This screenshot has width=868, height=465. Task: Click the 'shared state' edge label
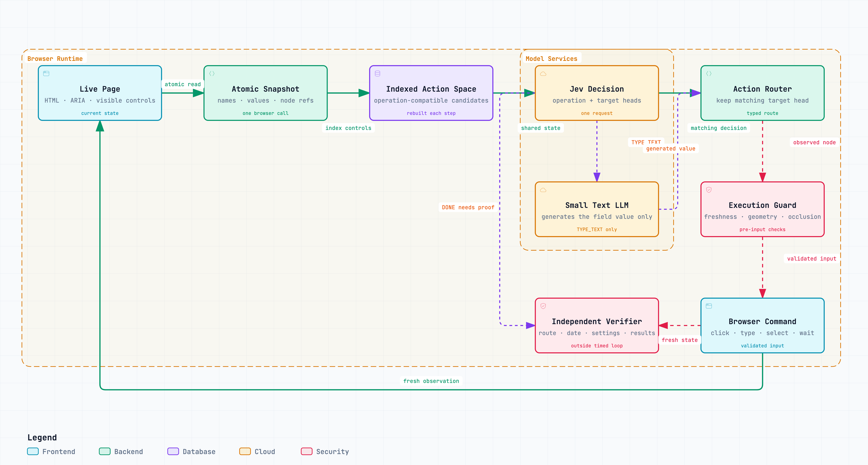coord(540,128)
